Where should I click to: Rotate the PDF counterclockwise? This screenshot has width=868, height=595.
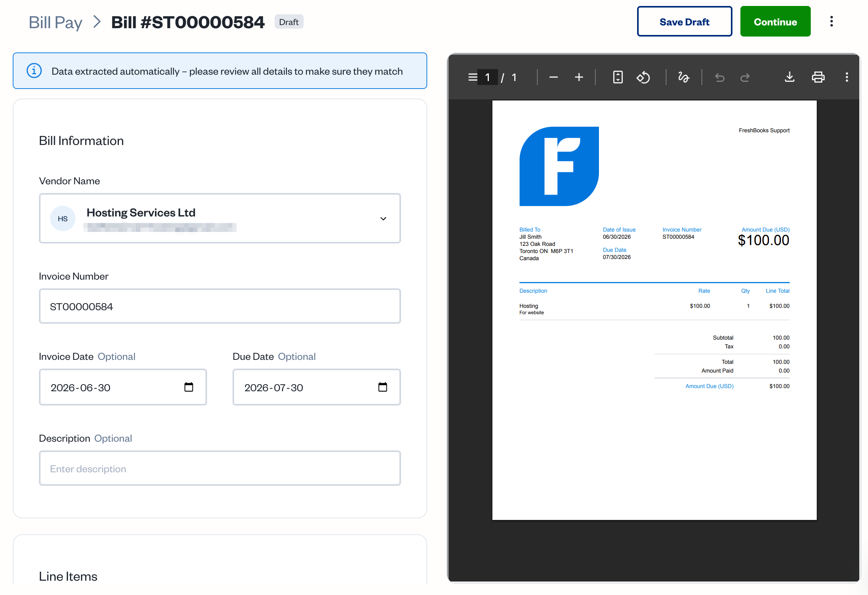pyautogui.click(x=643, y=77)
